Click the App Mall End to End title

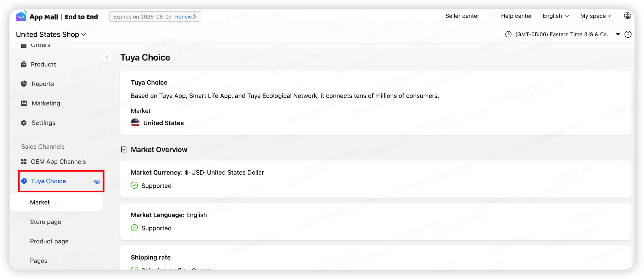coord(64,17)
